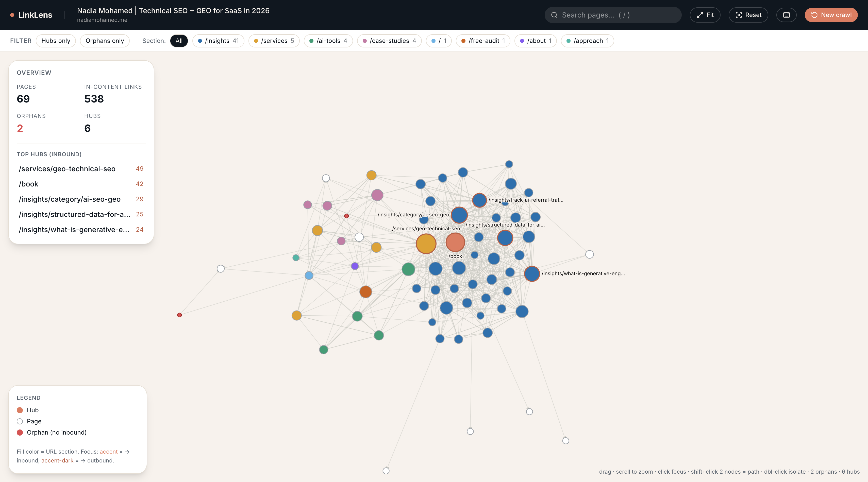Select the light blue root page node

pos(309,276)
